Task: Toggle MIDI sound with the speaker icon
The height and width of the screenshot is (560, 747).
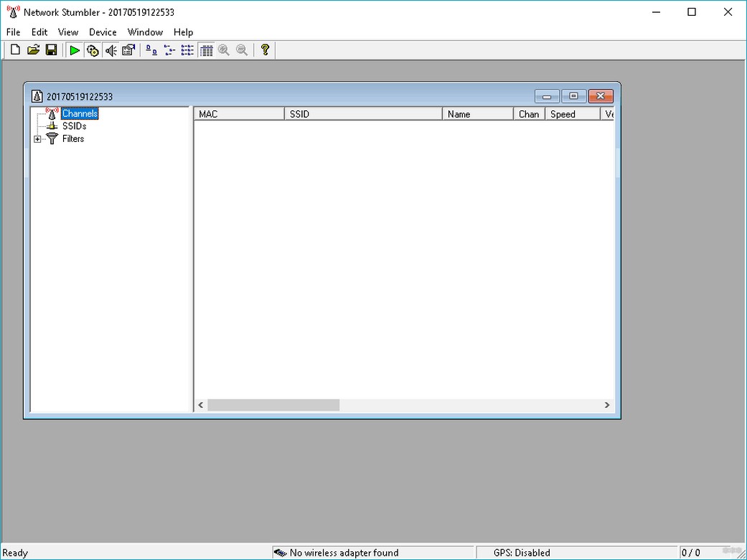Action: point(111,50)
